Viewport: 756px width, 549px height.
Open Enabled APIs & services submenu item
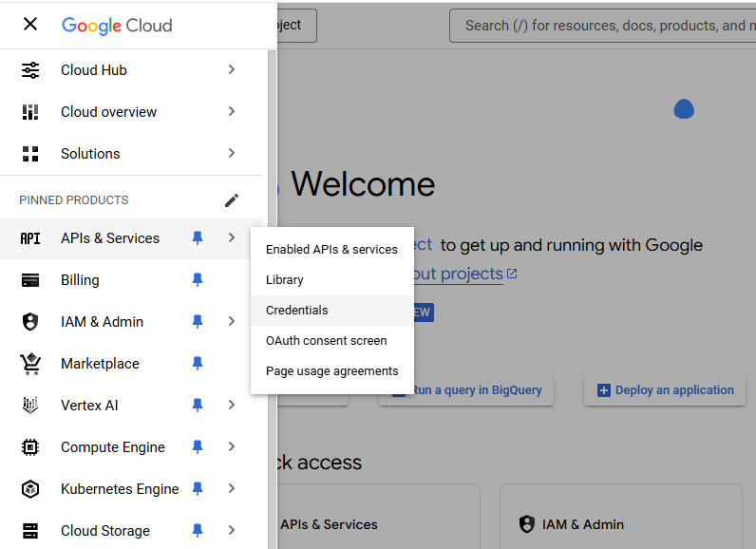pyautogui.click(x=332, y=250)
